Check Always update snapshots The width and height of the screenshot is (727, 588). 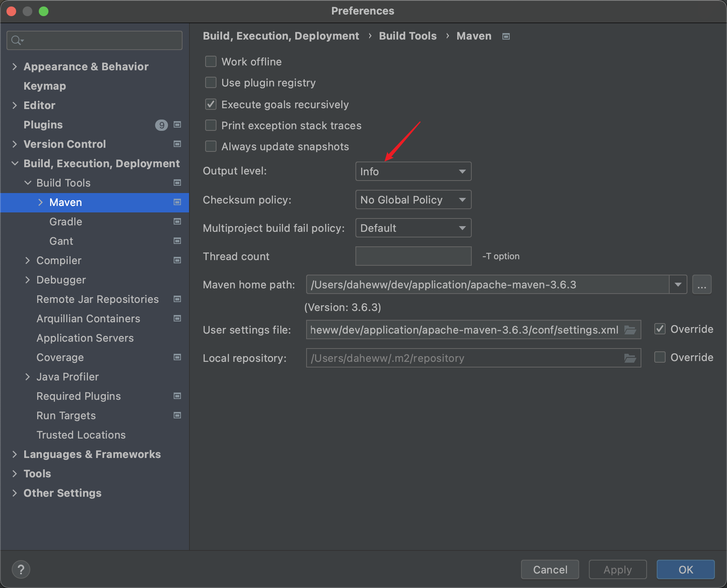click(211, 146)
